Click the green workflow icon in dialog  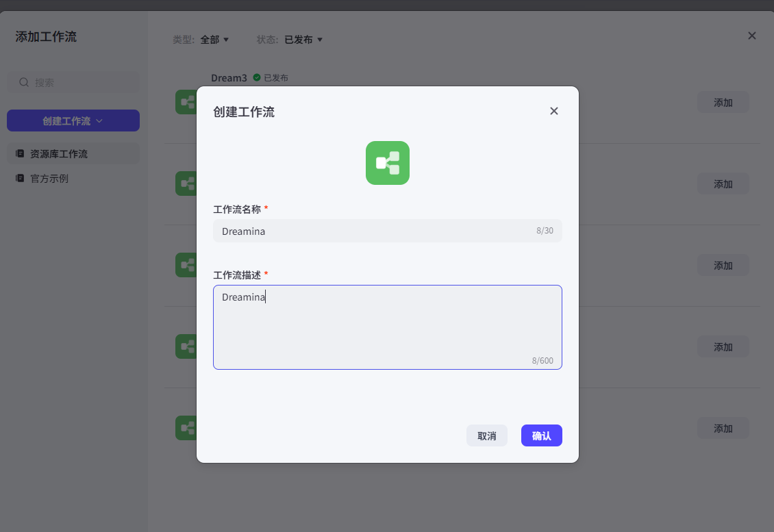(x=388, y=163)
